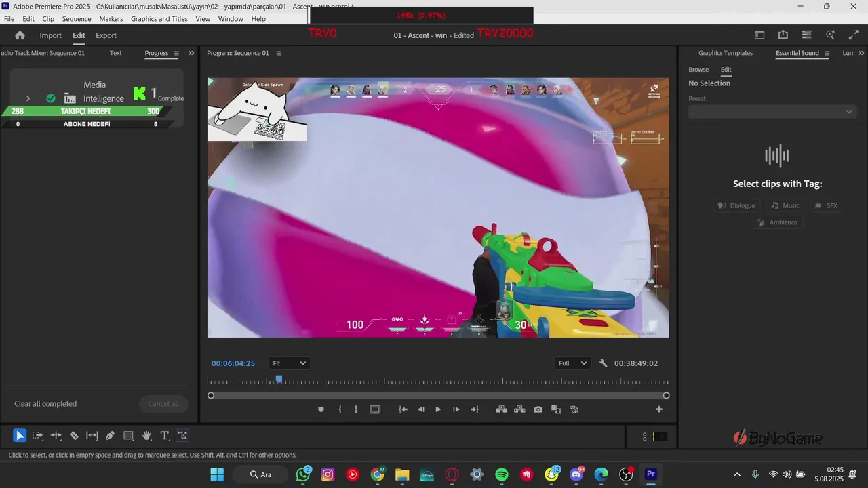Viewport: 868px width, 488px height.
Task: Step forward one frame
Action: click(456, 409)
